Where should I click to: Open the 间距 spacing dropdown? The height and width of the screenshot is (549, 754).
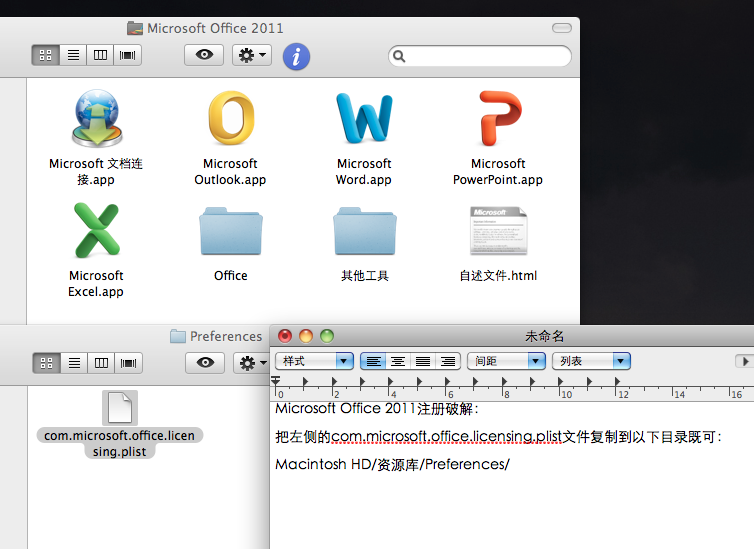[x=506, y=361]
